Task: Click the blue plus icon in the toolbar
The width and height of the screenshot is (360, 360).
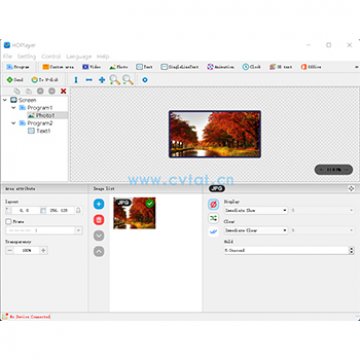Action: [102, 80]
